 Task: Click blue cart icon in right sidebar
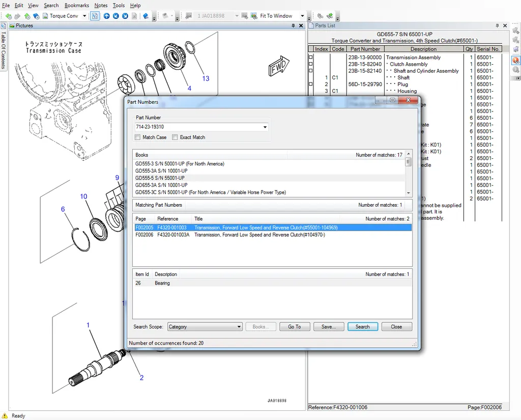click(x=516, y=49)
